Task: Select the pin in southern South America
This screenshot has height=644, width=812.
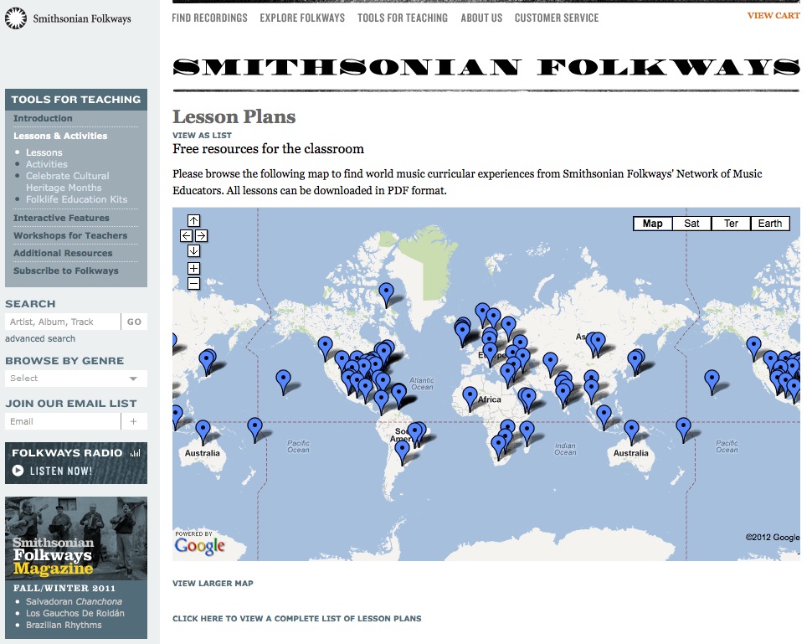Action: [x=403, y=452]
